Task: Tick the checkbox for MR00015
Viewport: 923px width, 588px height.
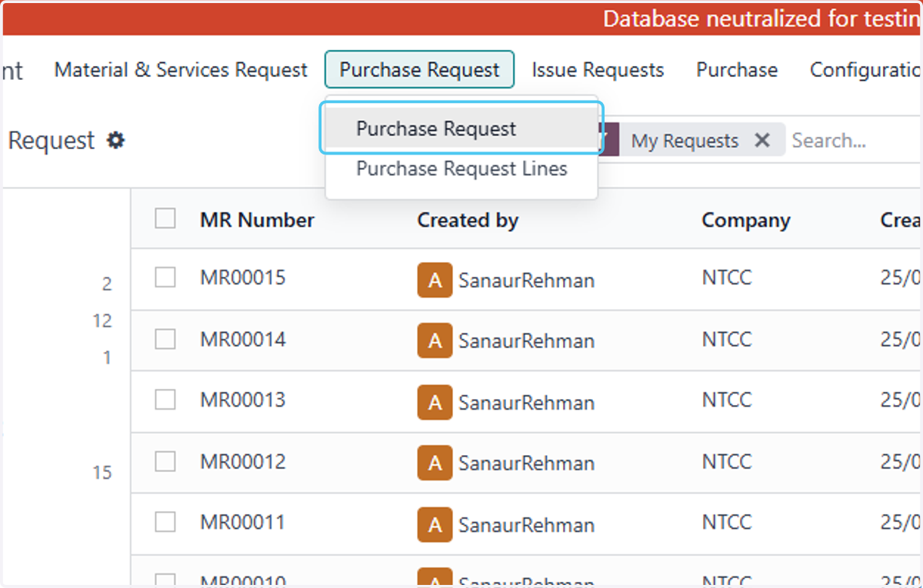Action: (x=165, y=277)
